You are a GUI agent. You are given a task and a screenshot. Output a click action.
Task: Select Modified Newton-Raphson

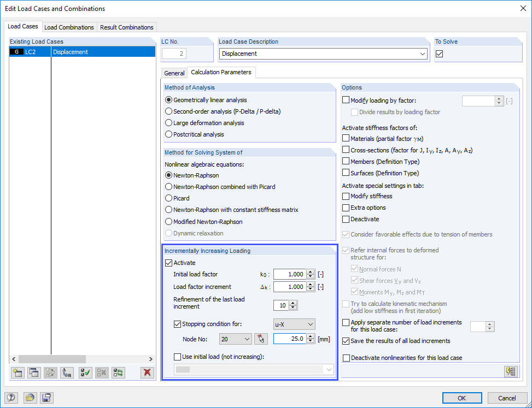168,222
